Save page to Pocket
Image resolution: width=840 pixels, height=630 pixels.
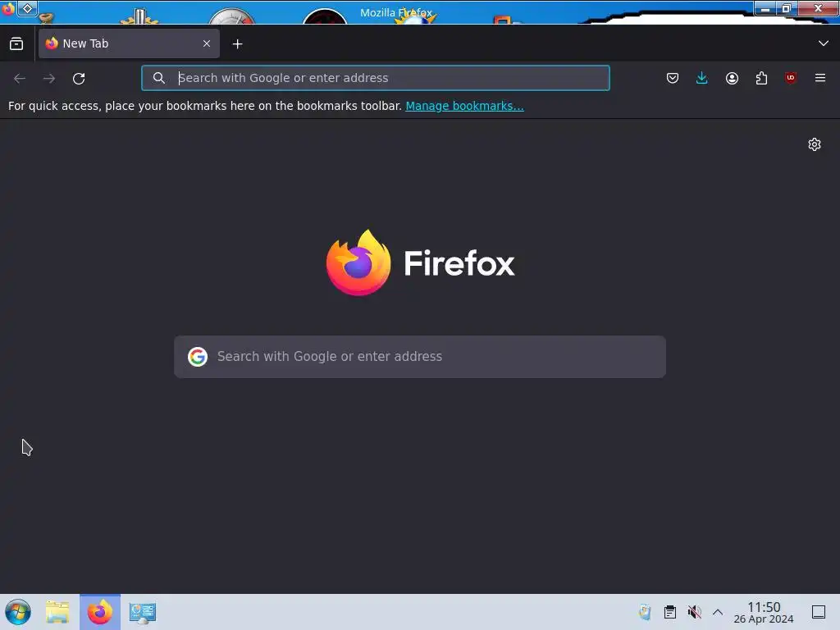coord(673,78)
